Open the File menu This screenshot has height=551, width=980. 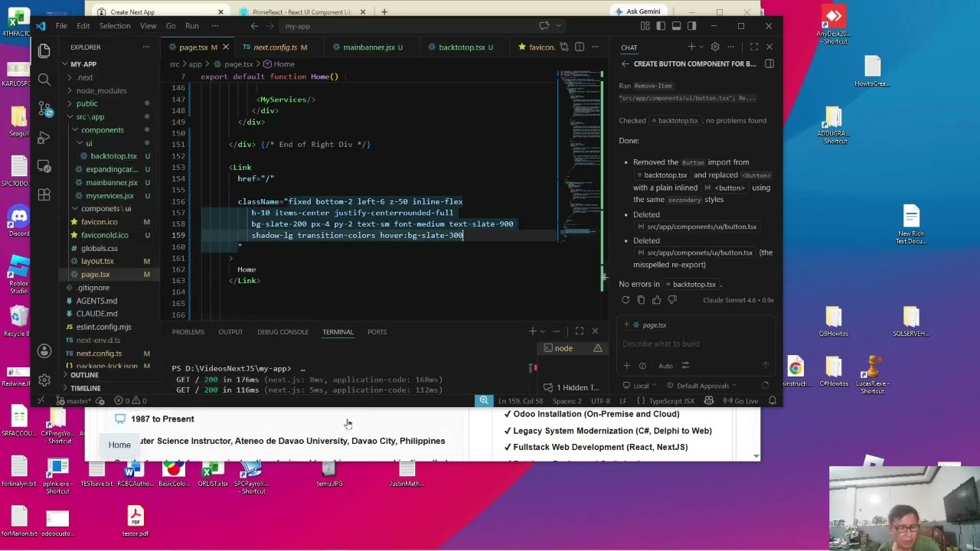click(x=61, y=26)
